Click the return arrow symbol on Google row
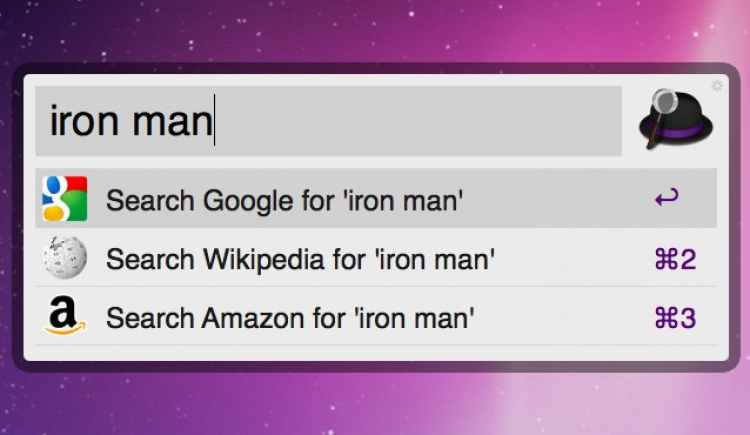The width and height of the screenshot is (750, 435). (x=666, y=198)
